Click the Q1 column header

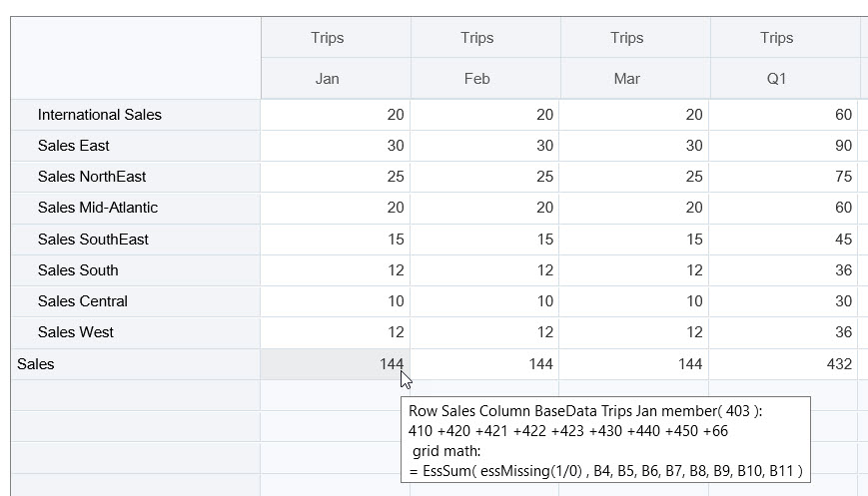click(x=777, y=79)
